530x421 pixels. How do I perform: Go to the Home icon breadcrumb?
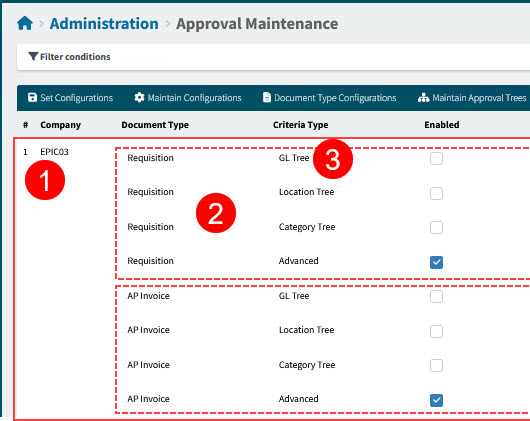pos(25,24)
